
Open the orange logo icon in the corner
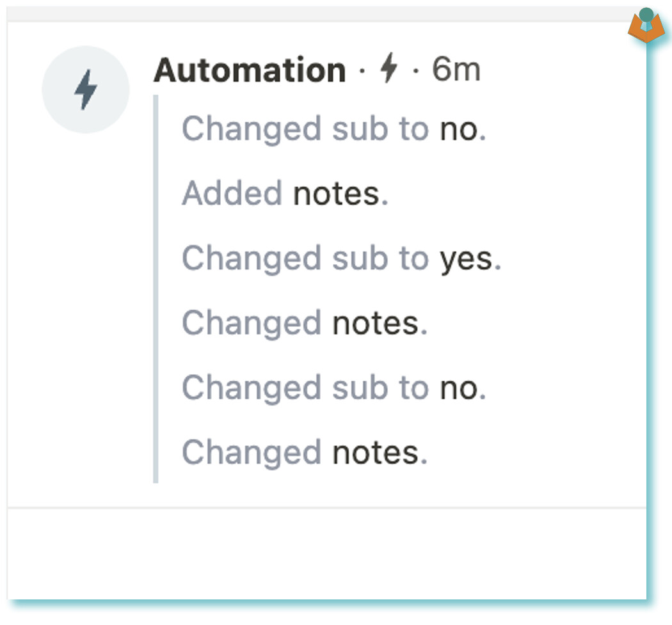coord(646,28)
